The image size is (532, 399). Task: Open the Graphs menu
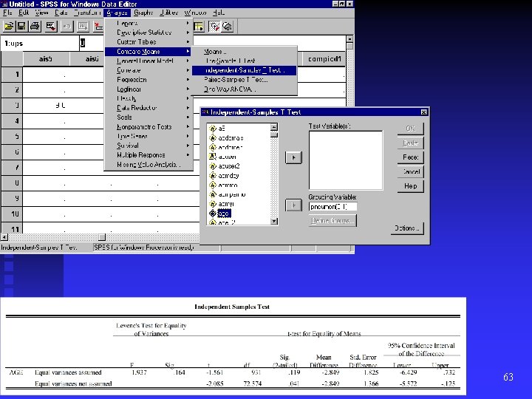(143, 13)
